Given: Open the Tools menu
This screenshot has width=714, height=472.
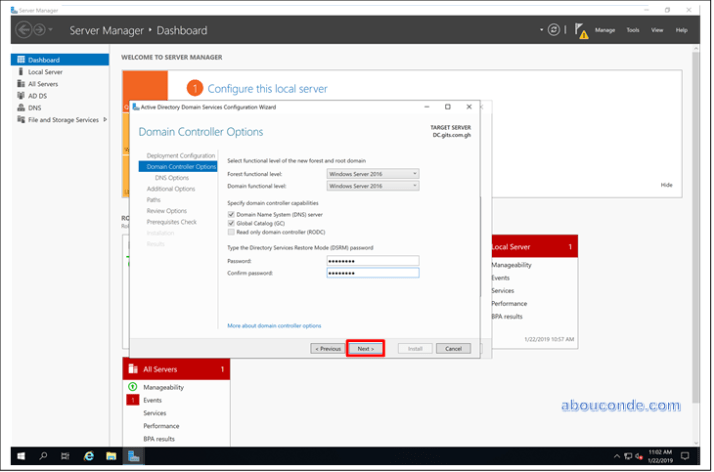Looking at the screenshot, I should click(x=633, y=30).
